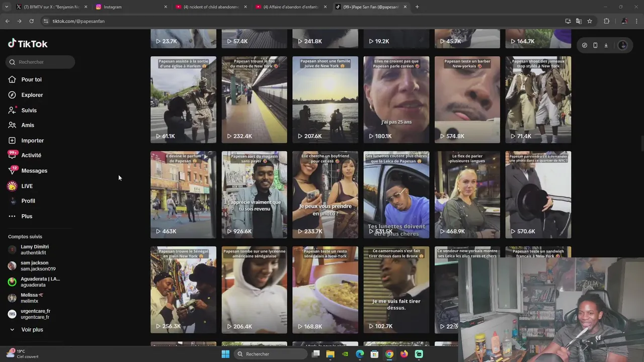Click the address bar URL tiktok.com/@papesanfan
The height and width of the screenshot is (362, 644).
point(78,21)
